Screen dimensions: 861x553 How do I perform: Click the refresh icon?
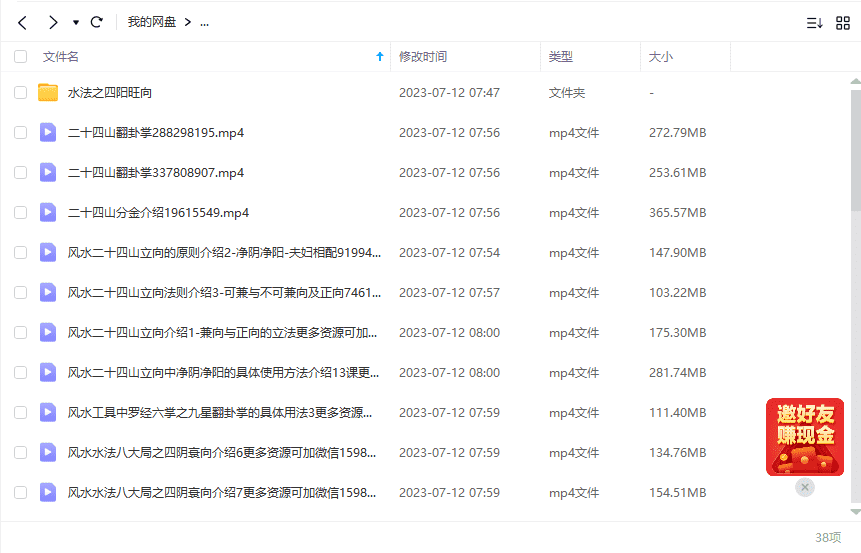97,22
